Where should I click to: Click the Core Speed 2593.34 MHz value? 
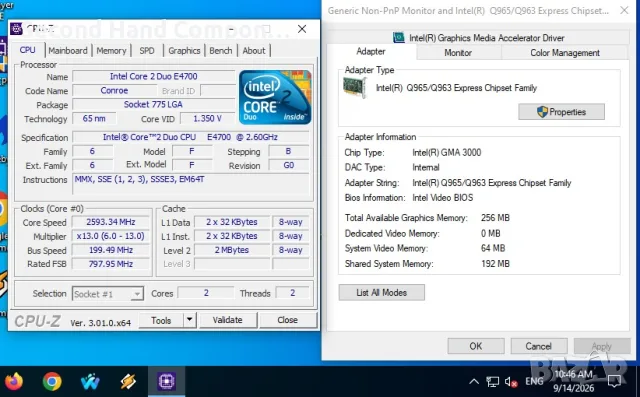pyautogui.click(x=111, y=222)
